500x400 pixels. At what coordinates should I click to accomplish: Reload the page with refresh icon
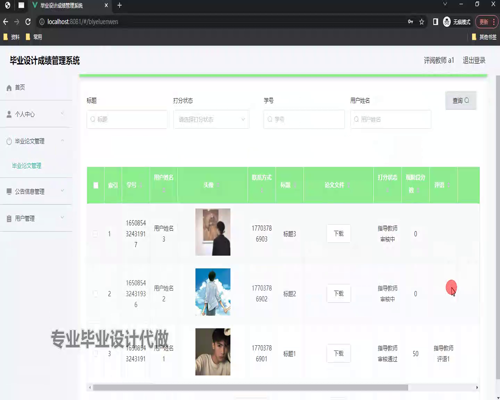pyautogui.click(x=28, y=22)
